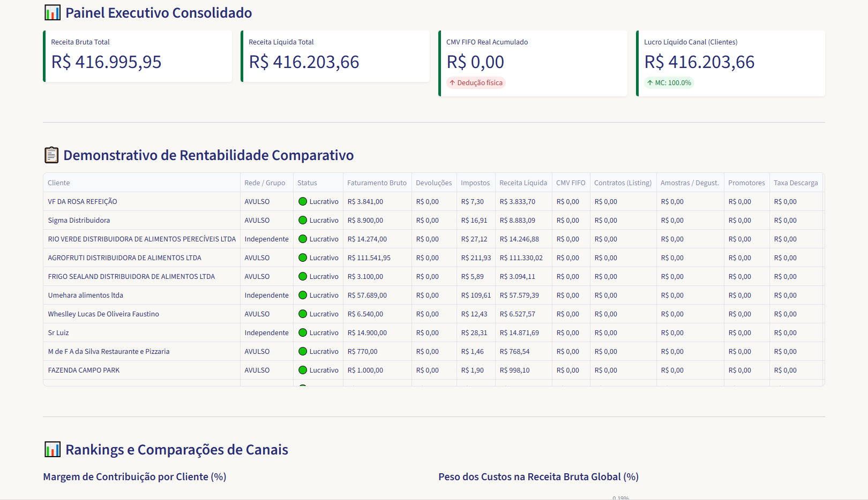Select the CMV FIFO Real Acumulado value R$ 0,00

[x=475, y=62]
